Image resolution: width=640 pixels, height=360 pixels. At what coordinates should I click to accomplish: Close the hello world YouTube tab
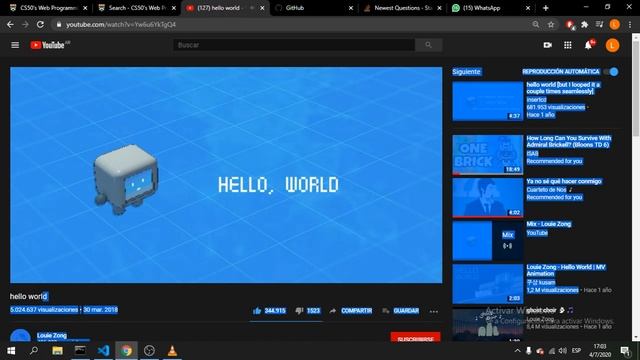click(x=262, y=8)
